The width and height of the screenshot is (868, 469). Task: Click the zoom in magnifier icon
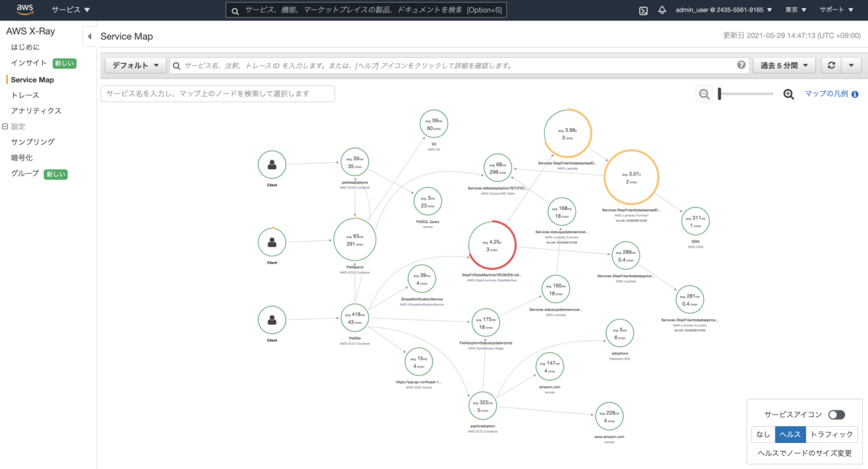coord(789,94)
